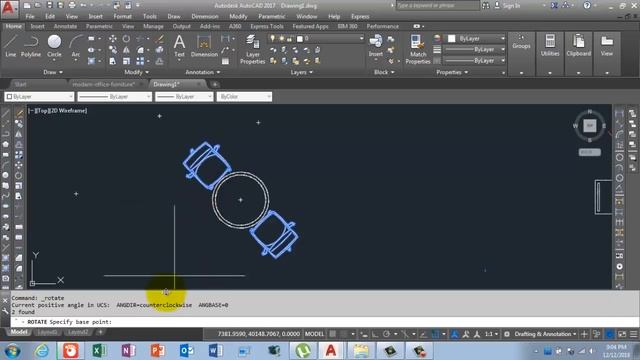Toggle MODEL space button in status bar
This screenshot has height=360, width=640.
click(314, 334)
